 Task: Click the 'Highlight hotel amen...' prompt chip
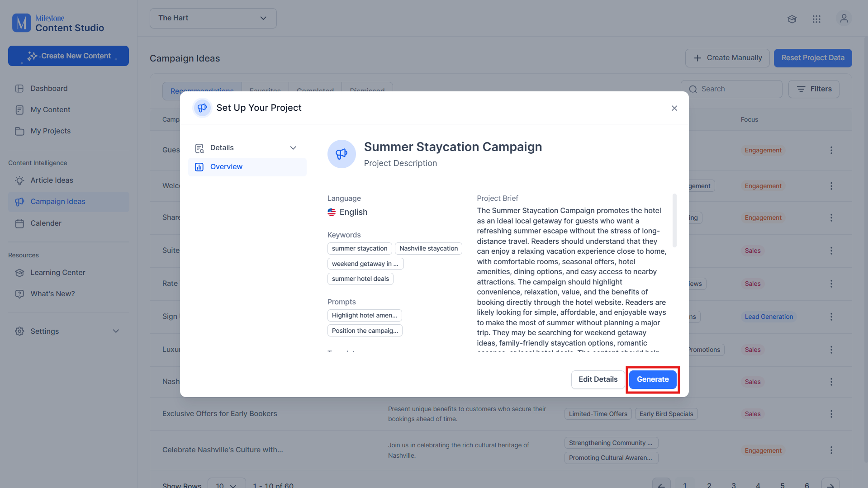click(365, 316)
